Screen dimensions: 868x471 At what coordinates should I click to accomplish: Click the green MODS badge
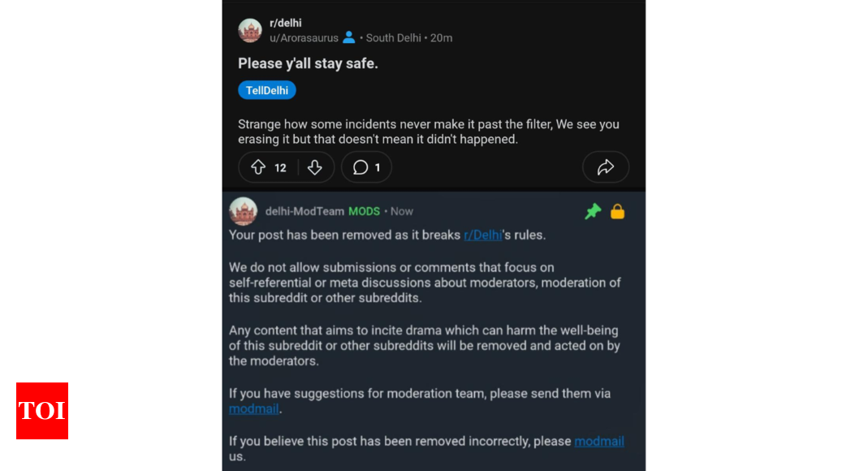[x=364, y=211]
